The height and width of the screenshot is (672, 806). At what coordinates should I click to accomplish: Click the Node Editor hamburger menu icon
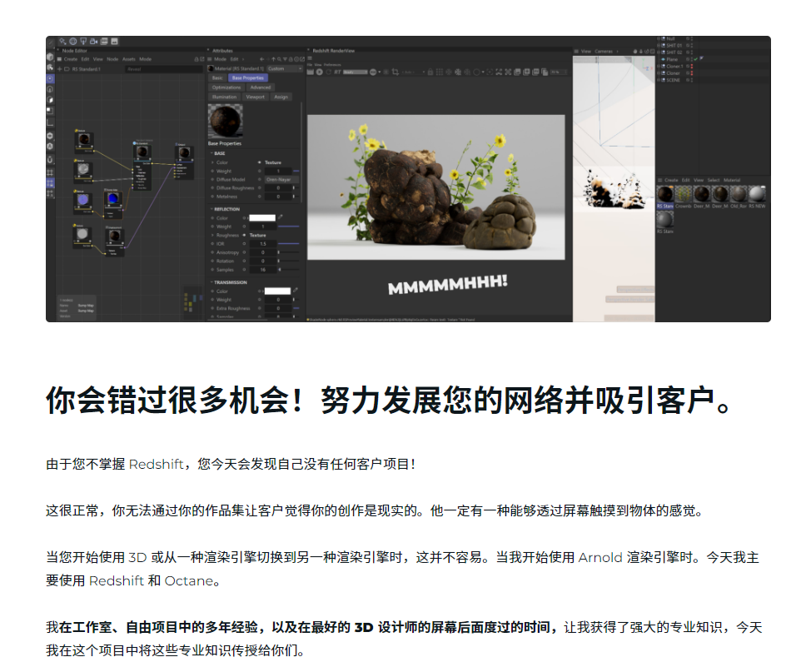[60, 59]
